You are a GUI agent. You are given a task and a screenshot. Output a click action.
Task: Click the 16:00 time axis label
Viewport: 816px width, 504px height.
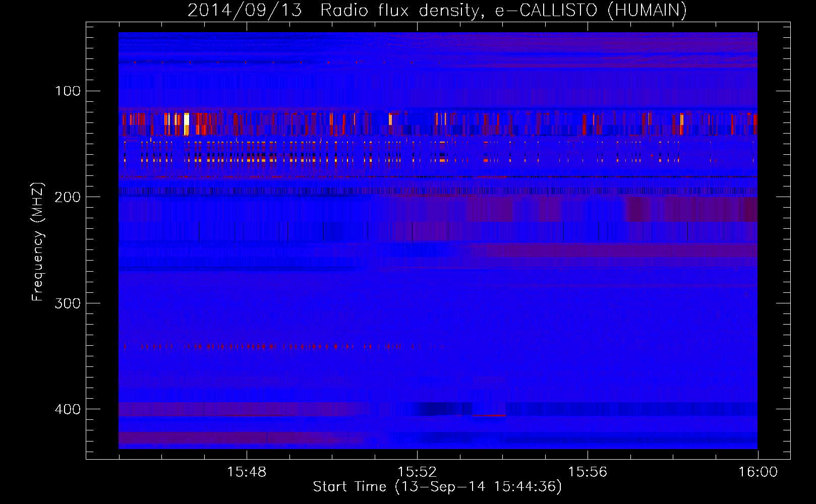(x=758, y=472)
